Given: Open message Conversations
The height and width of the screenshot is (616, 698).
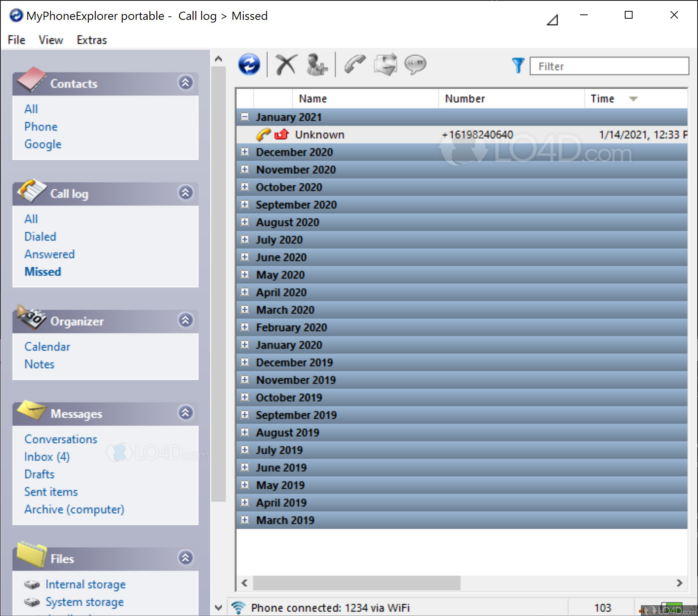Looking at the screenshot, I should pos(61,439).
